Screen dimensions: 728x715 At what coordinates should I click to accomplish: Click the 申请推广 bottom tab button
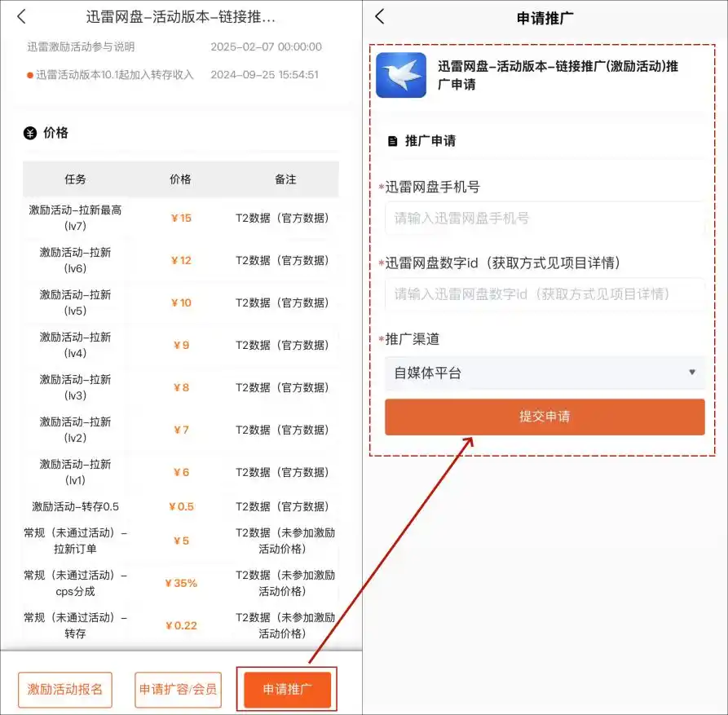point(286,689)
